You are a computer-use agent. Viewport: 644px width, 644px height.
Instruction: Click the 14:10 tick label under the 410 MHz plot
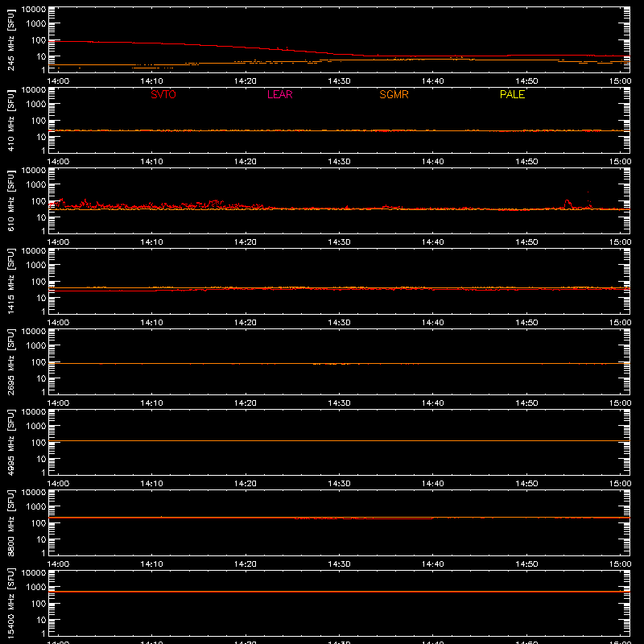[x=152, y=162]
